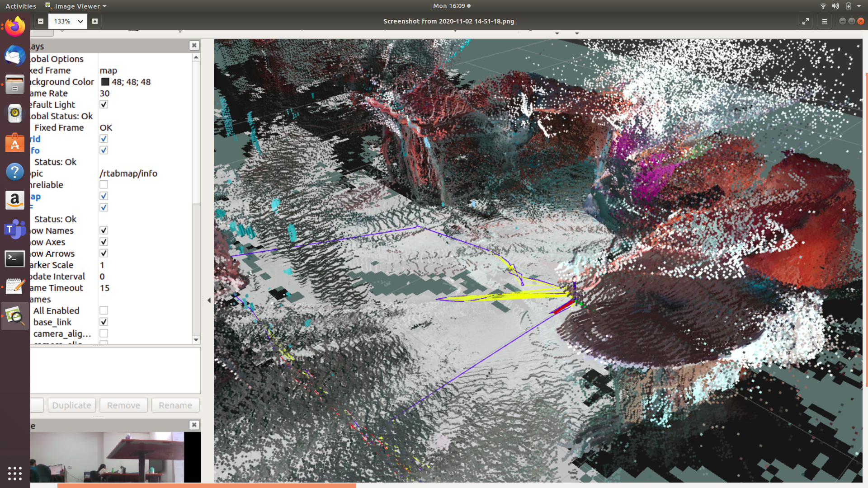Show Applications grid
Image resolution: width=868 pixels, height=488 pixels.
coord(15,473)
